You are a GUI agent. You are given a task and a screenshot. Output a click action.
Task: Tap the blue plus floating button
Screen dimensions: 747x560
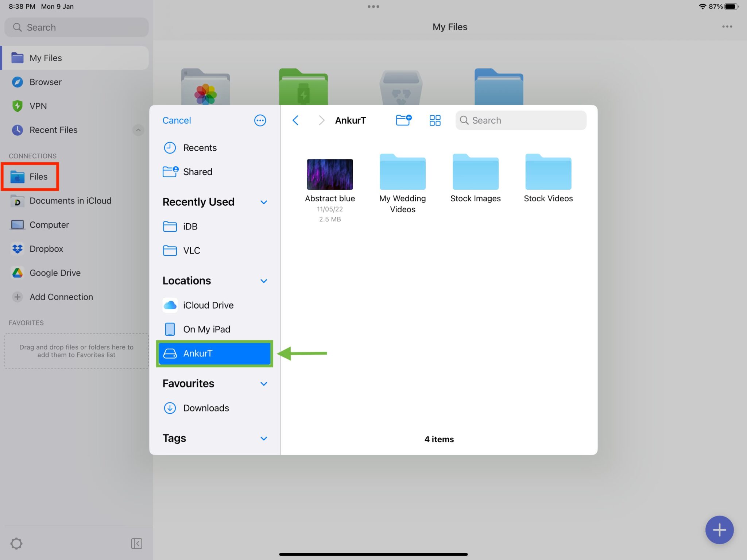pos(719,530)
